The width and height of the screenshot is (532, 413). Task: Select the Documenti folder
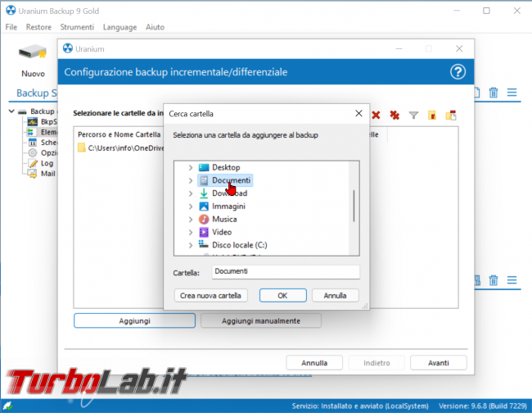[225, 180]
